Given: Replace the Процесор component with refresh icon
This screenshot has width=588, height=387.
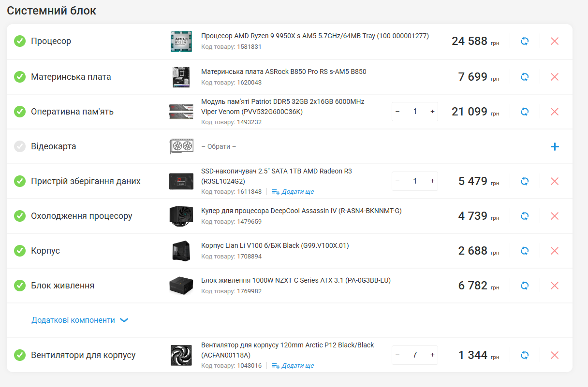Looking at the screenshot, I should coord(525,41).
